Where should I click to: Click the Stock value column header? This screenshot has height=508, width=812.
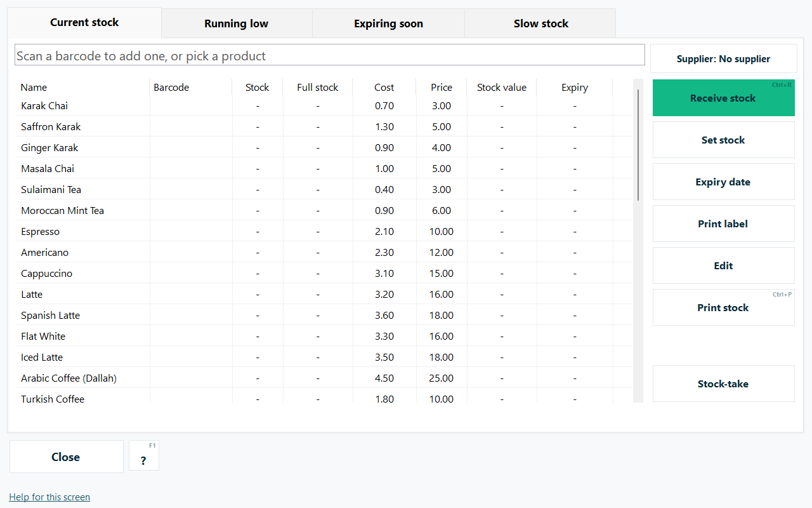coord(501,87)
